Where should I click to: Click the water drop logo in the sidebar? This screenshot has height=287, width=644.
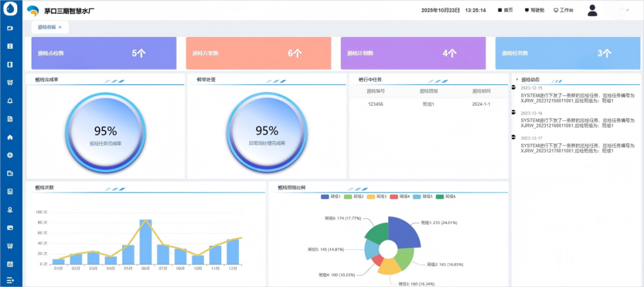[10, 10]
